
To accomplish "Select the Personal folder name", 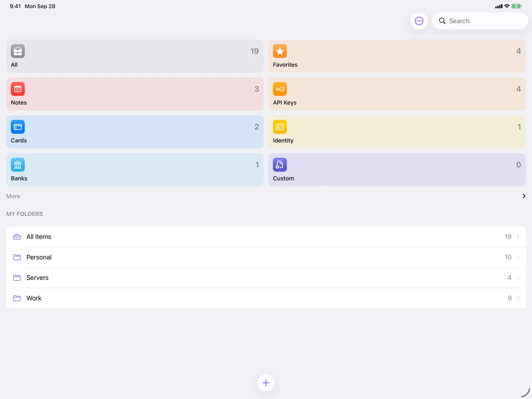I will pyautogui.click(x=39, y=257).
